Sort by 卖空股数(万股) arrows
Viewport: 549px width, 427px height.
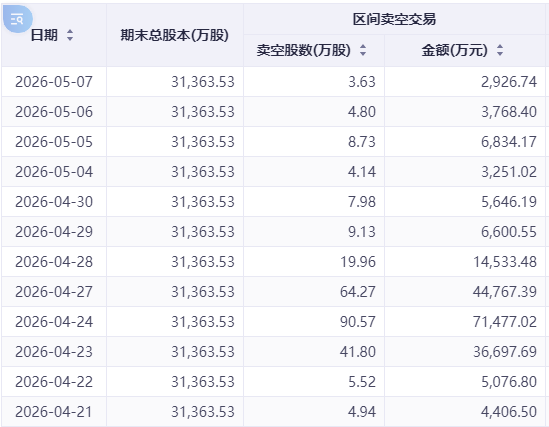363,50
